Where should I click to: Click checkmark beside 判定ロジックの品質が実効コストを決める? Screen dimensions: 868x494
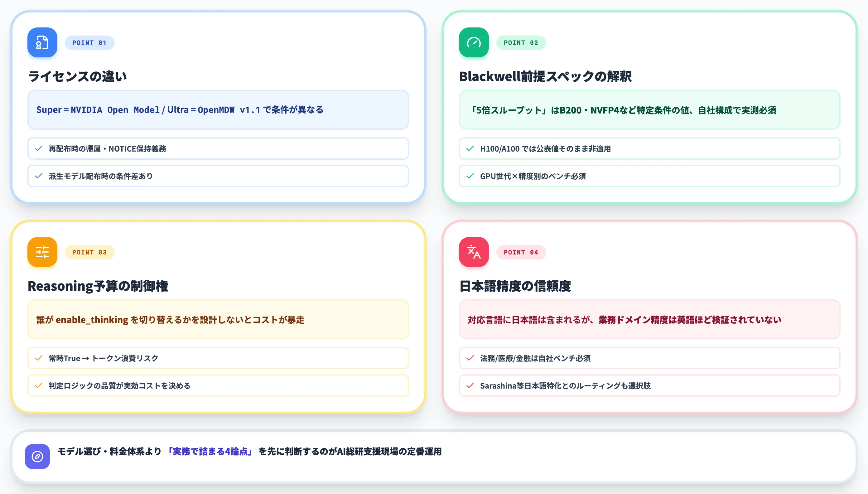click(x=39, y=385)
